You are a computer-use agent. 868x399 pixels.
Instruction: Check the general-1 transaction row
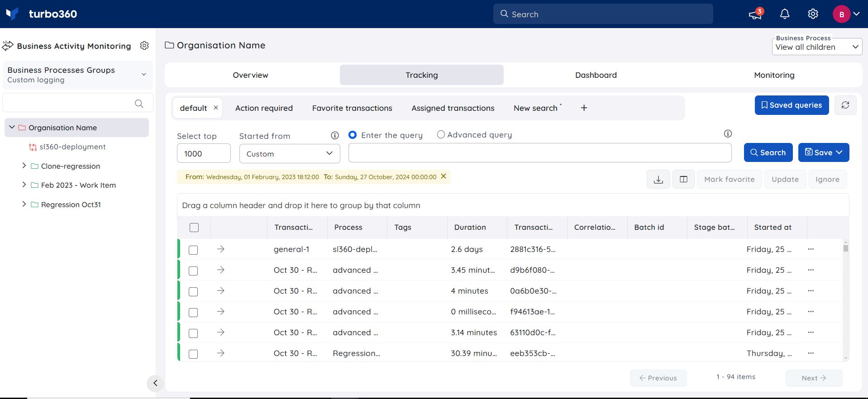point(193,250)
